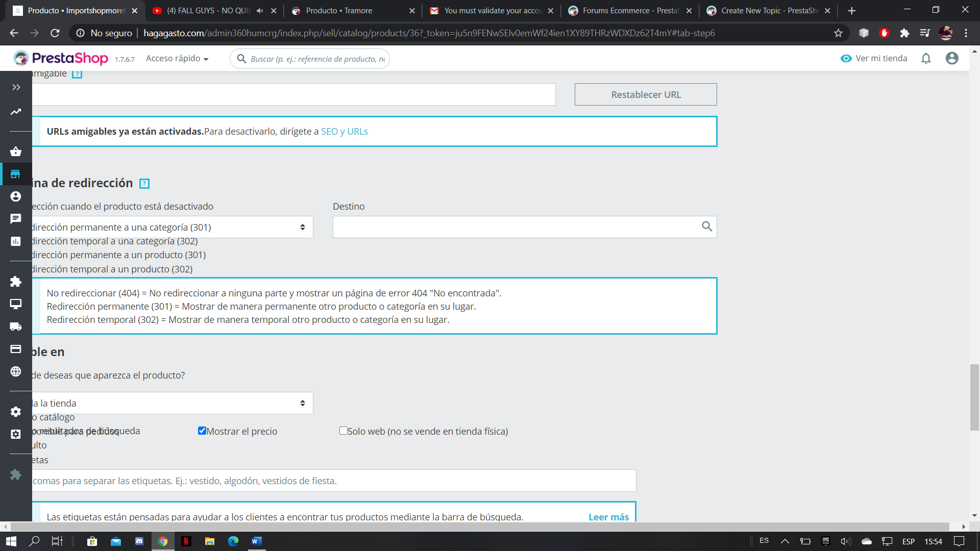Open the Catalog store sidebar icon
Image resolution: width=980 pixels, height=551 pixels.
(x=16, y=174)
